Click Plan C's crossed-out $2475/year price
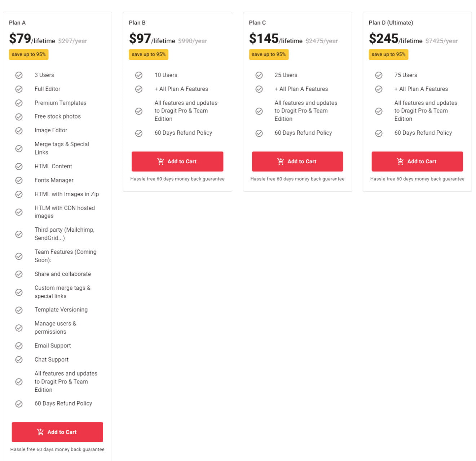This screenshot has height=461, width=476. (x=321, y=41)
